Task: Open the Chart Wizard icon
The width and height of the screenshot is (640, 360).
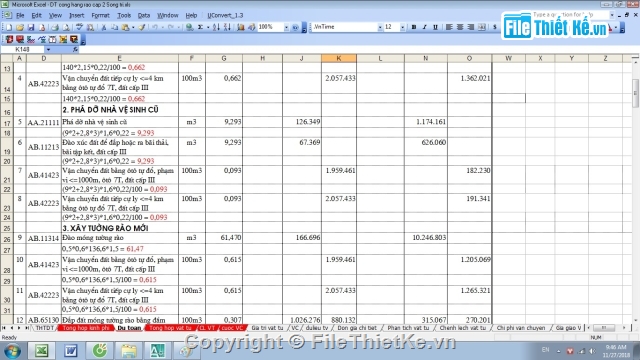Action: 241,27
